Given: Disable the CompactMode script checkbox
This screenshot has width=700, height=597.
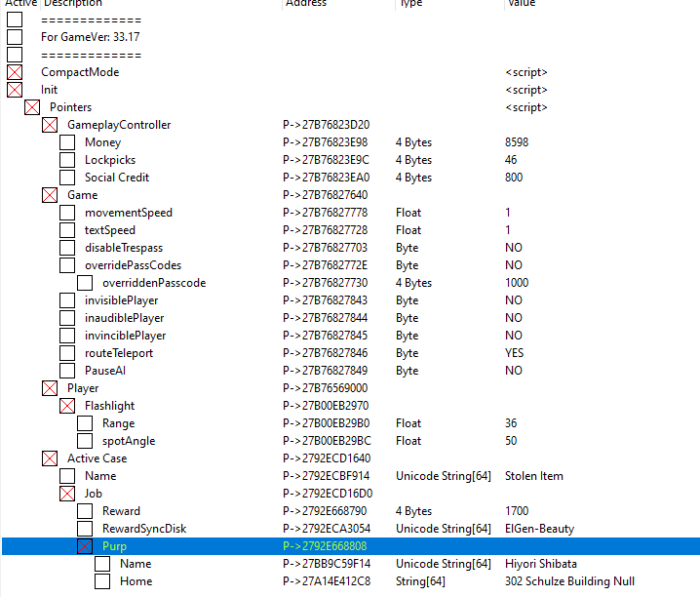Looking at the screenshot, I should click(x=15, y=72).
